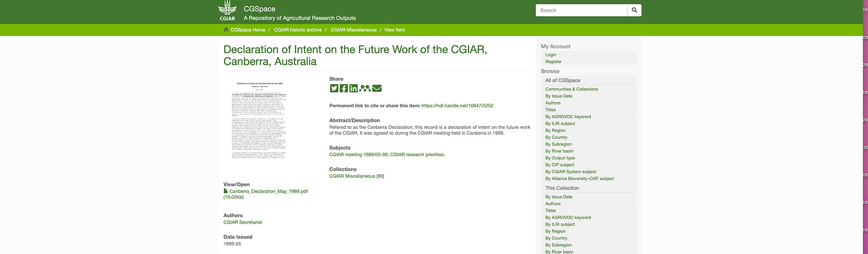Browse all CGSpace By AGROVOC keyword
This screenshot has height=254, width=868.
[x=568, y=116]
